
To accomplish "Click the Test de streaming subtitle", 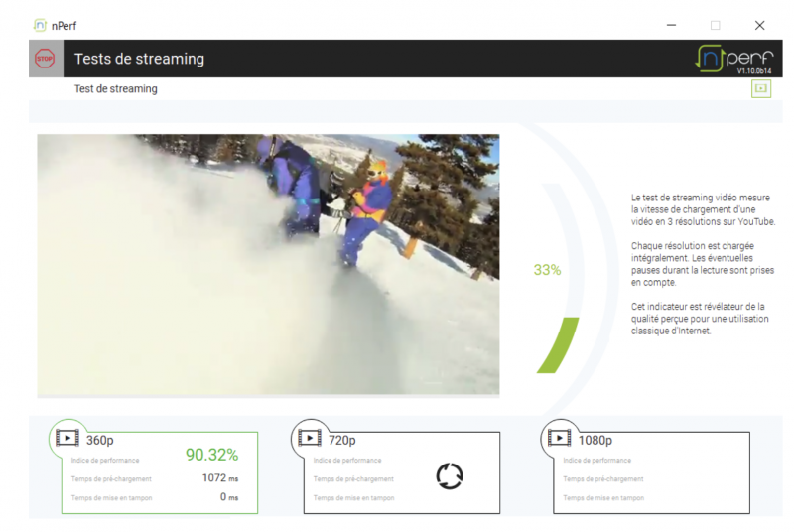I will (116, 89).
